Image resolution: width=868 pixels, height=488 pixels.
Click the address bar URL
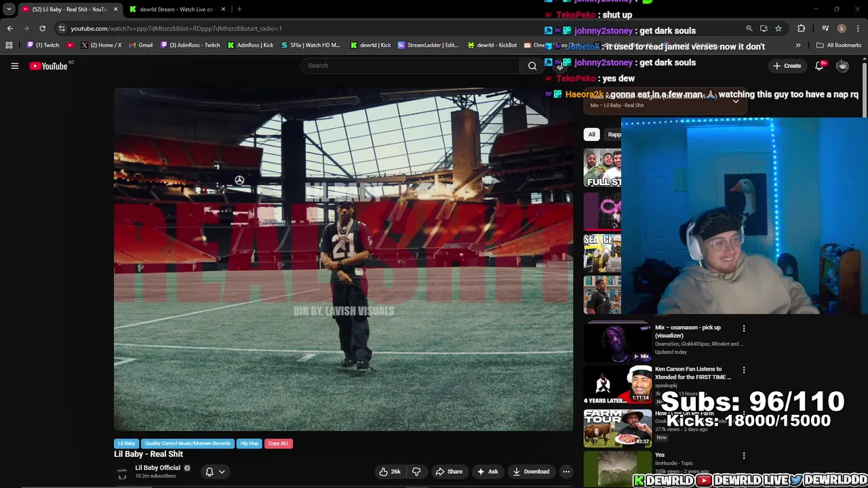click(x=176, y=28)
